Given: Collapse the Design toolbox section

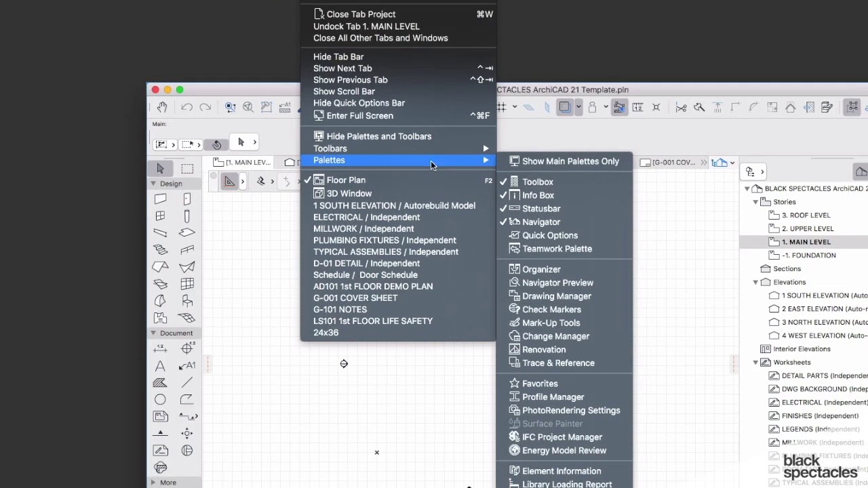Looking at the screenshot, I should (x=153, y=184).
